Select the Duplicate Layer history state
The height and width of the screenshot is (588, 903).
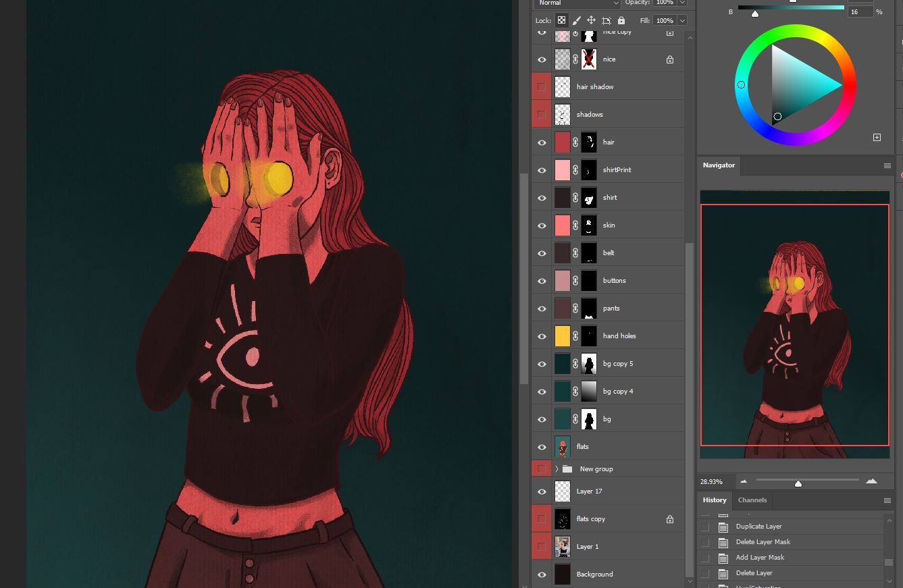tap(758, 527)
